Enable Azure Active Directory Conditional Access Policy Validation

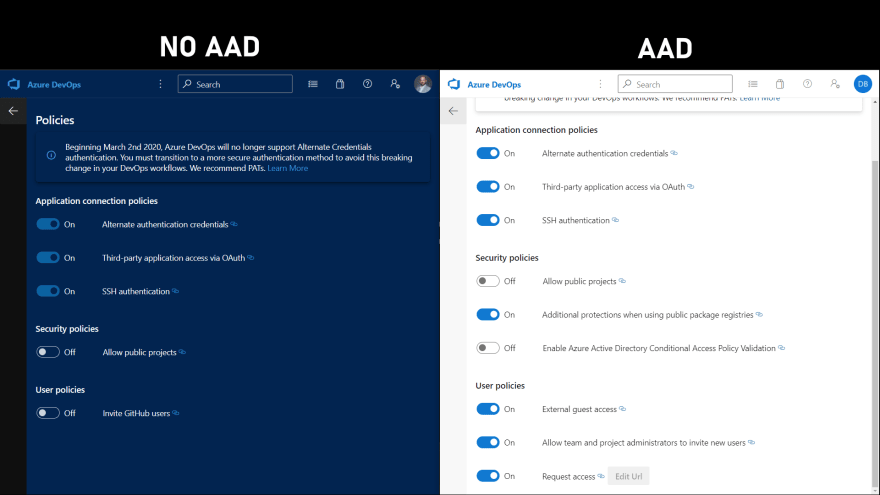[488, 348]
